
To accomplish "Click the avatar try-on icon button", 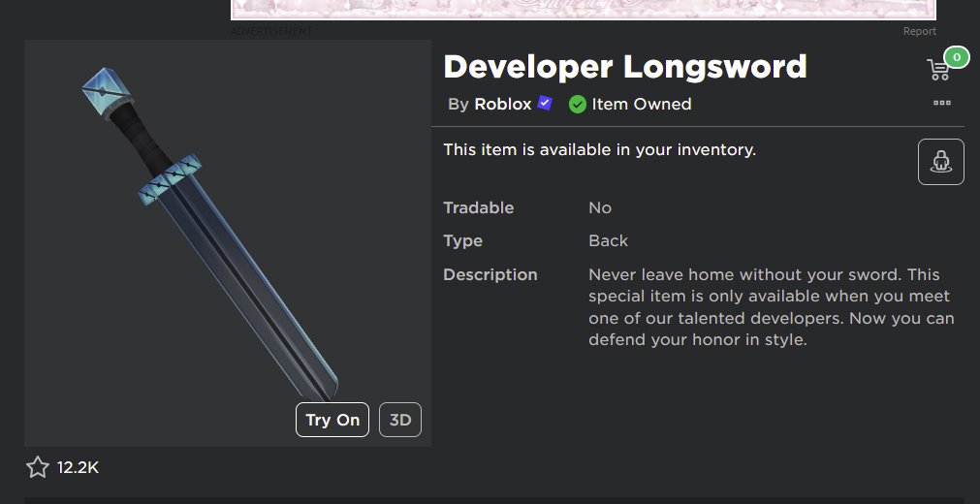I will point(940,162).
